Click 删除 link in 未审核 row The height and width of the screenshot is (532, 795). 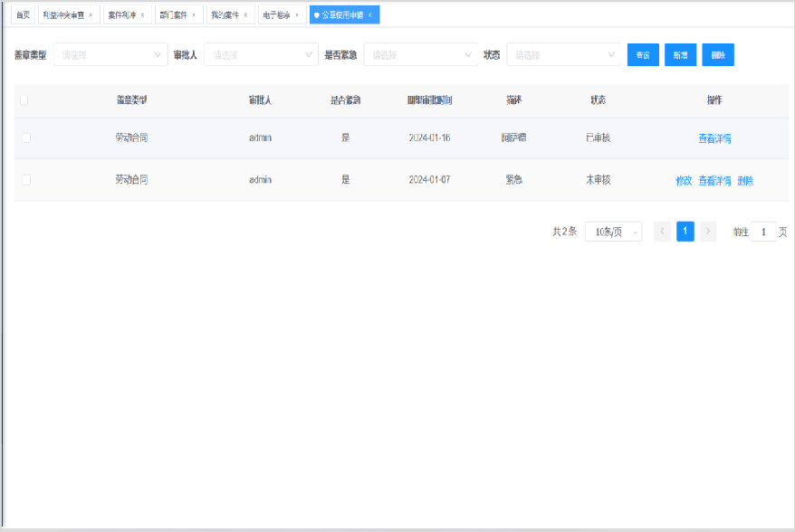[745, 180]
